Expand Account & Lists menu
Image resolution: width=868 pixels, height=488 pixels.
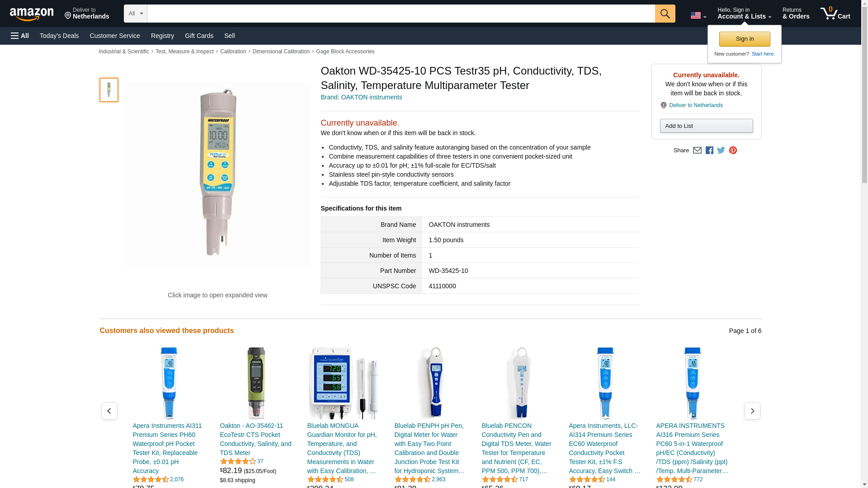pyautogui.click(x=744, y=14)
